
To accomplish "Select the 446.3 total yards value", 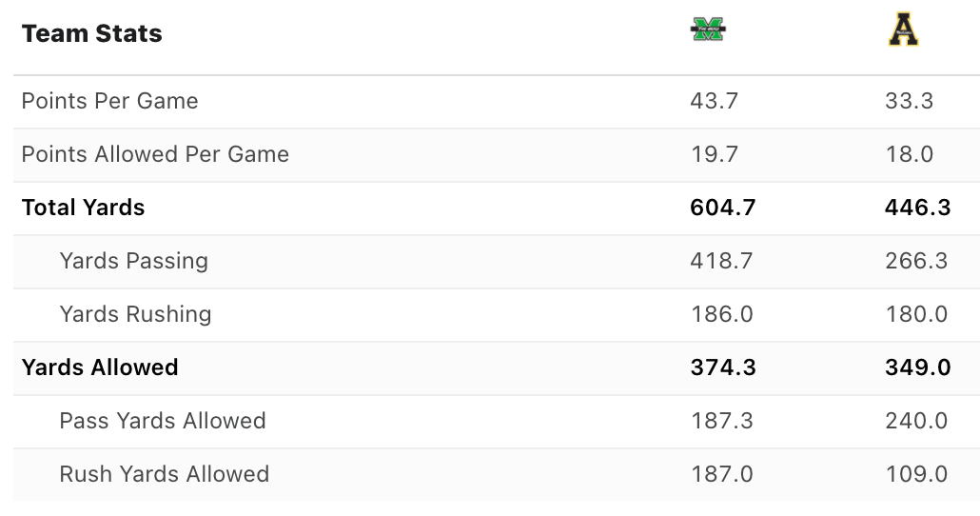I will (x=918, y=208).
